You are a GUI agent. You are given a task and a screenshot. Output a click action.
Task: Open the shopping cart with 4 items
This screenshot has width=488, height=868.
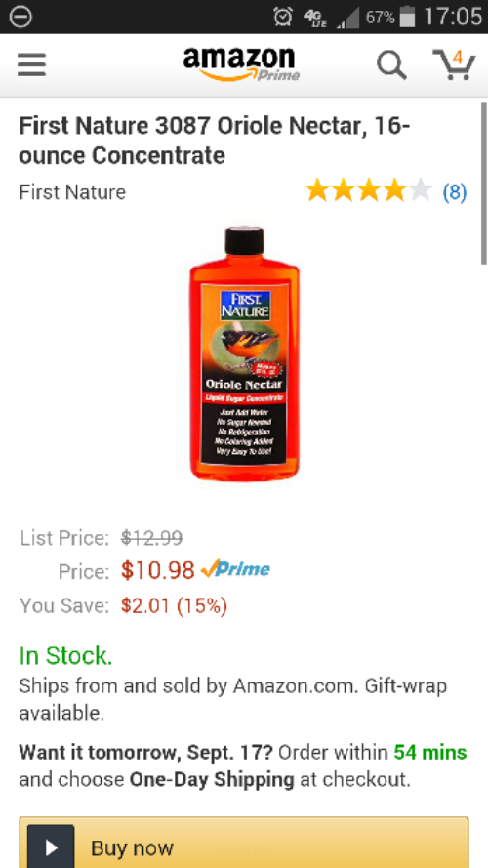[x=454, y=64]
